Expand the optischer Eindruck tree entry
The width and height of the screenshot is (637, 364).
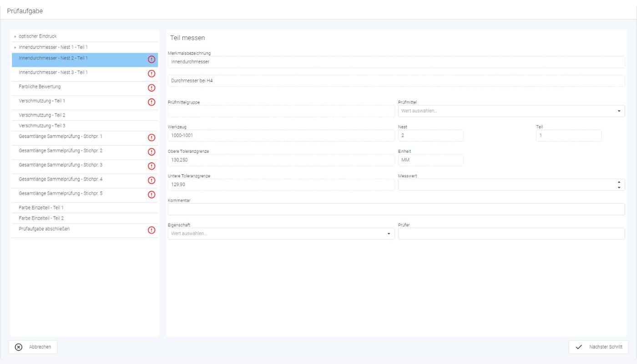[x=15, y=36]
